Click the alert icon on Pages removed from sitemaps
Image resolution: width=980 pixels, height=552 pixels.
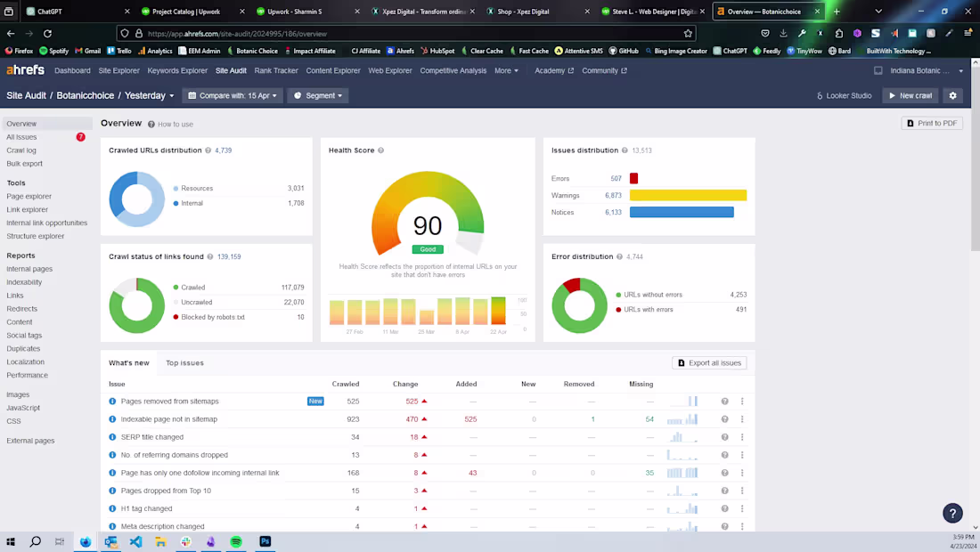point(110,402)
